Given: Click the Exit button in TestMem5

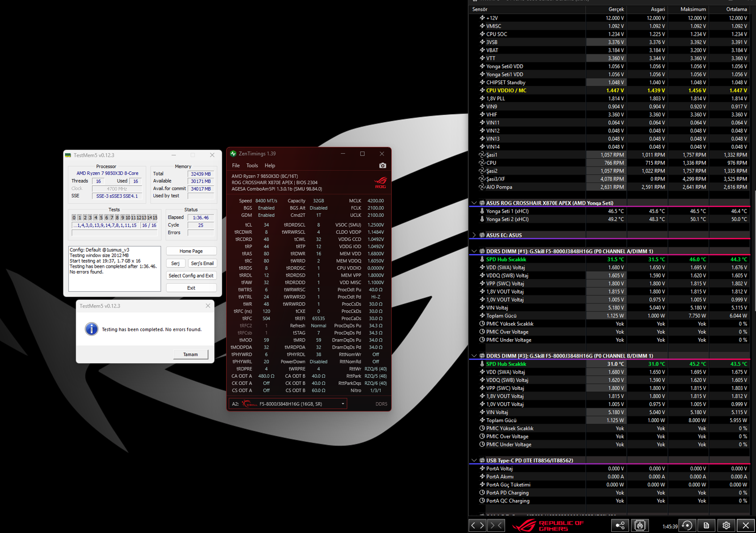Looking at the screenshot, I should tap(191, 288).
